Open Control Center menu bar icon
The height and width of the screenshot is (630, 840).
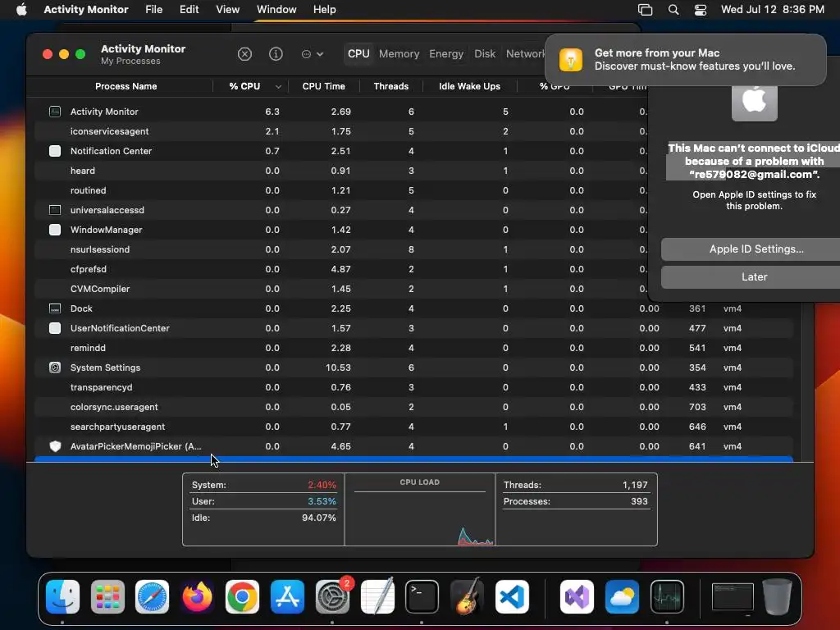click(x=701, y=10)
